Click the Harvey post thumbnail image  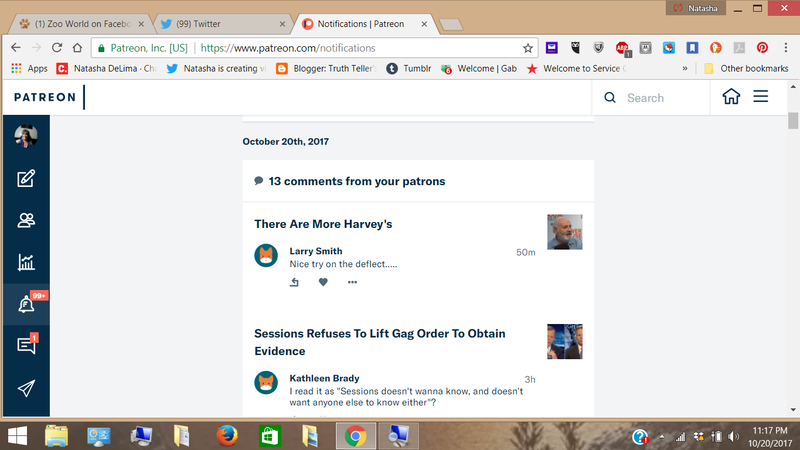pos(564,232)
